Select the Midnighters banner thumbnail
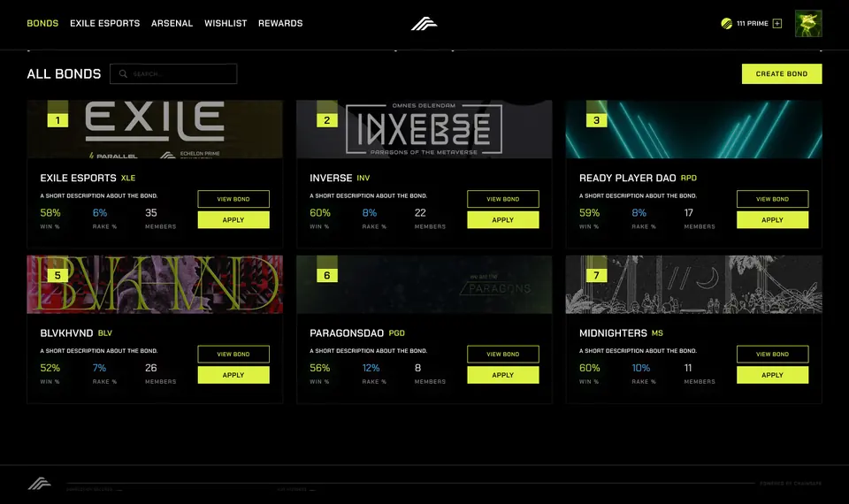The height and width of the screenshot is (504, 849). (693, 285)
